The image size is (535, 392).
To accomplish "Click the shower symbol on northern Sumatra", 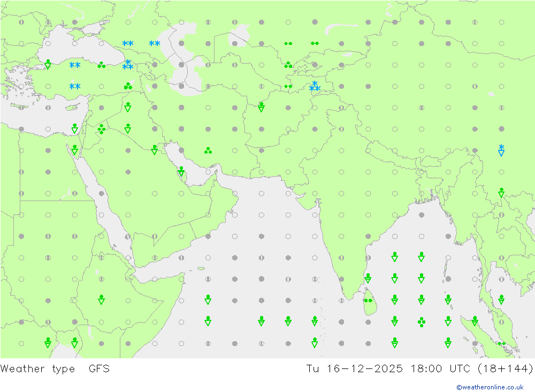I will pyautogui.click(x=475, y=321).
